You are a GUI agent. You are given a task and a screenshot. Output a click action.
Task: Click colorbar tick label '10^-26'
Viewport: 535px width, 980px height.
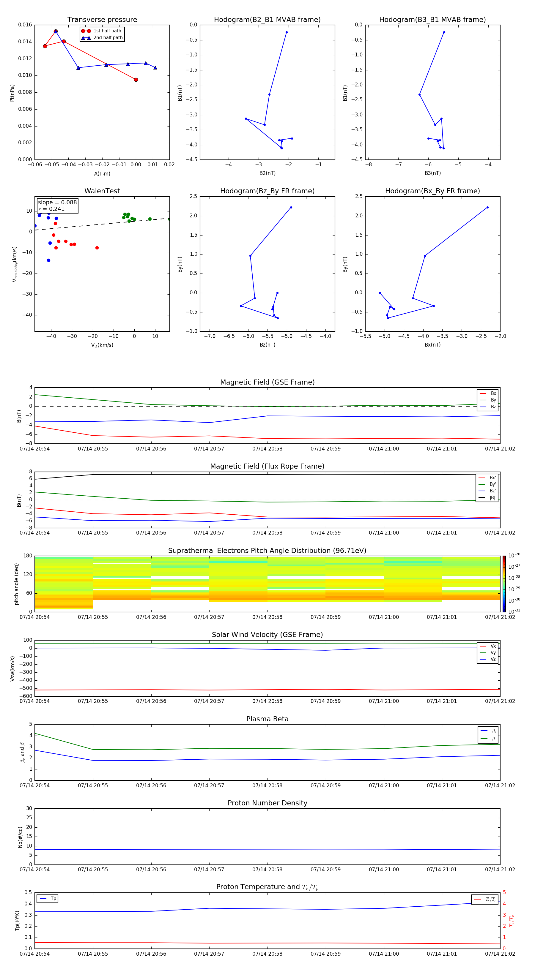[x=514, y=555]
